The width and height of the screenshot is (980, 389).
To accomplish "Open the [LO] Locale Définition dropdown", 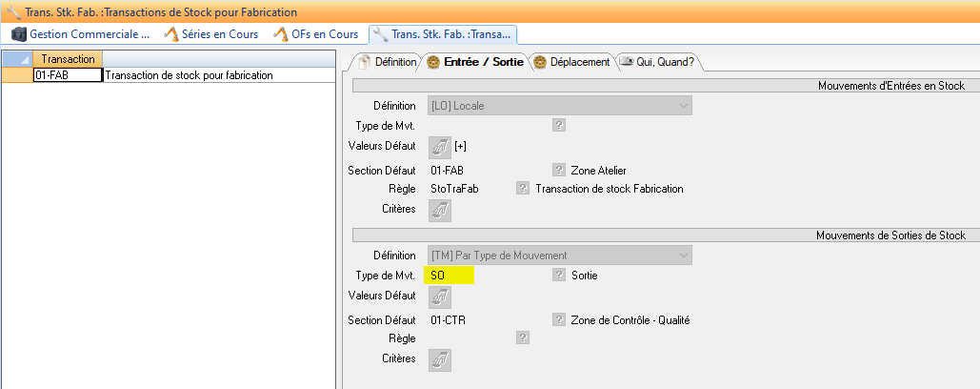I will coord(683,106).
